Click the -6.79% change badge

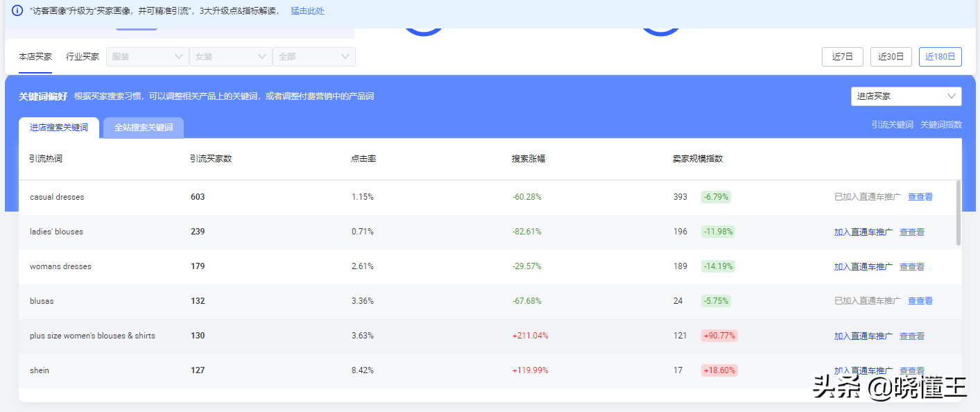tap(716, 197)
